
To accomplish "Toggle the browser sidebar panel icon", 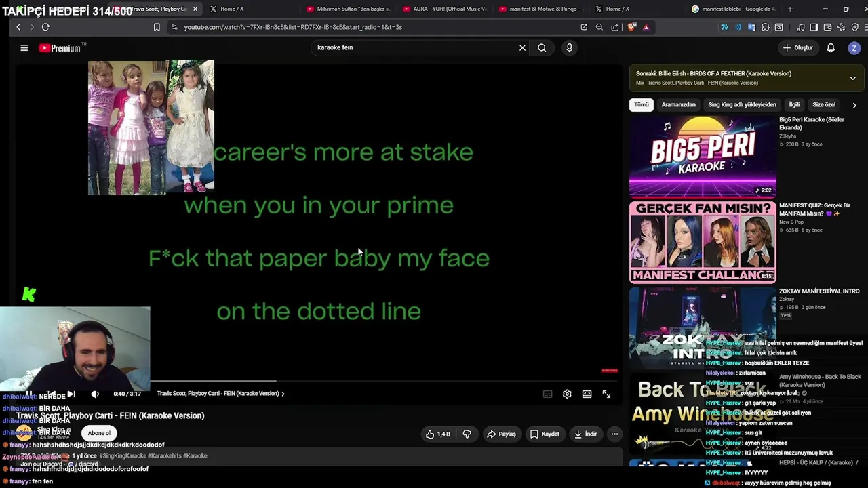I will tap(814, 27).
